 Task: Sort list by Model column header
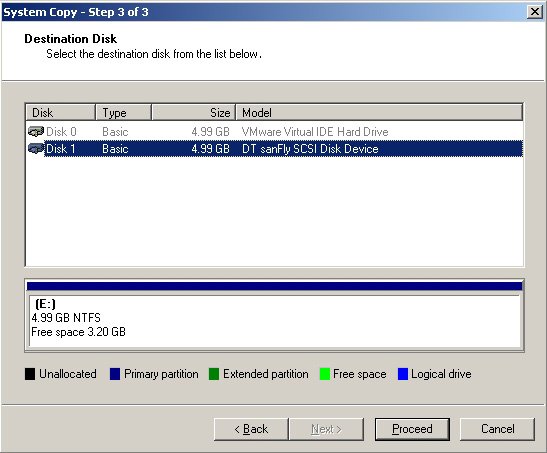[x=379, y=112]
